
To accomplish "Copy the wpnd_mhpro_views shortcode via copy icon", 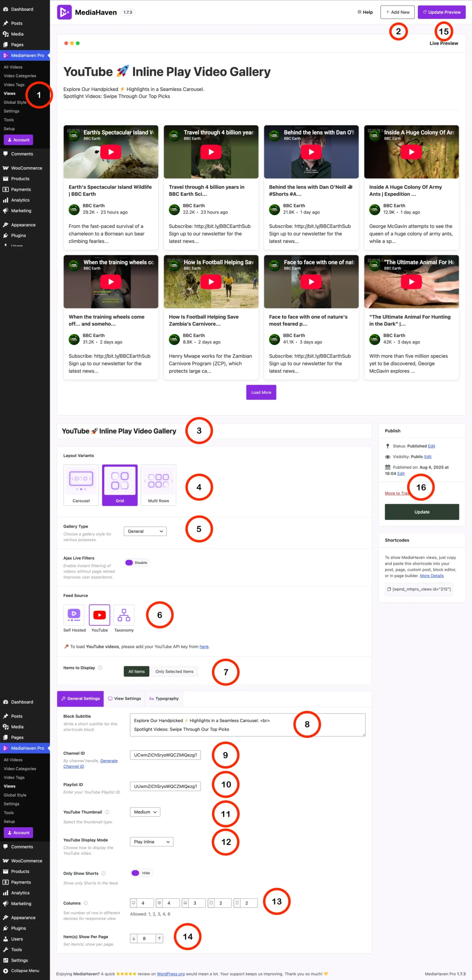I will coord(389,589).
